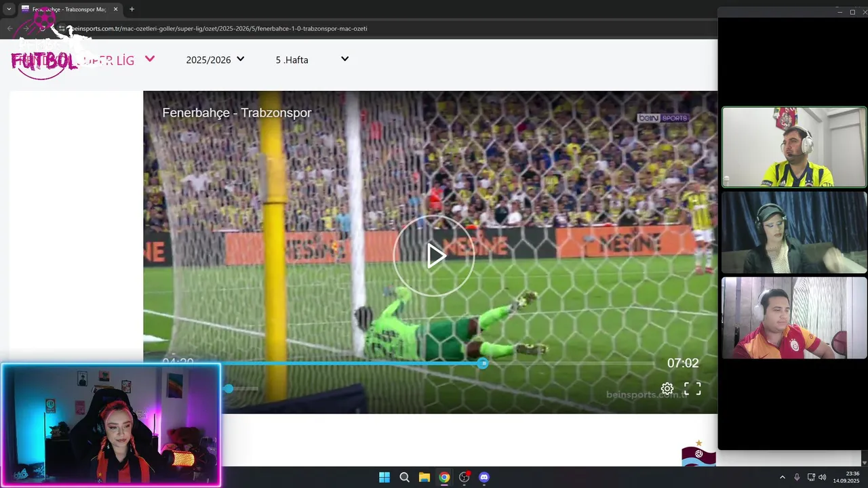868x488 pixels.
Task: Click the microphone tray icon
Action: (797, 477)
